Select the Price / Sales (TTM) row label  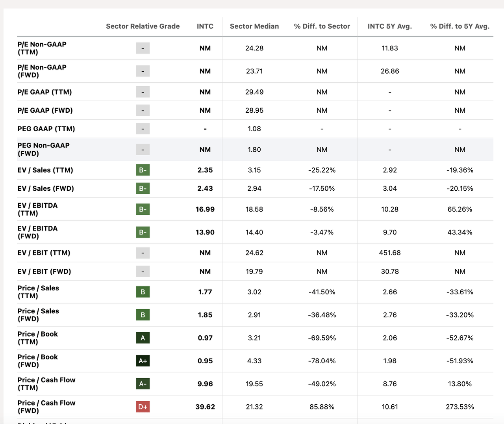[38, 292]
